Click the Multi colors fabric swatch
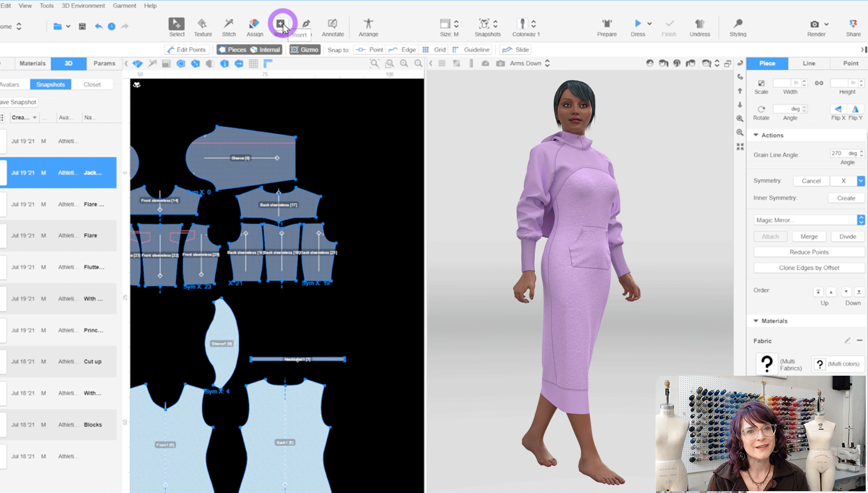 pos(820,364)
